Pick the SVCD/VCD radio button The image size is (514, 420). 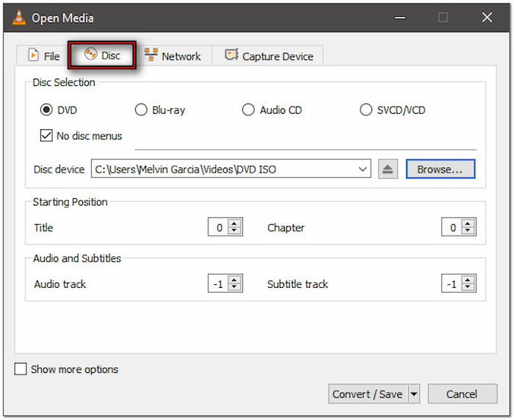tap(366, 110)
